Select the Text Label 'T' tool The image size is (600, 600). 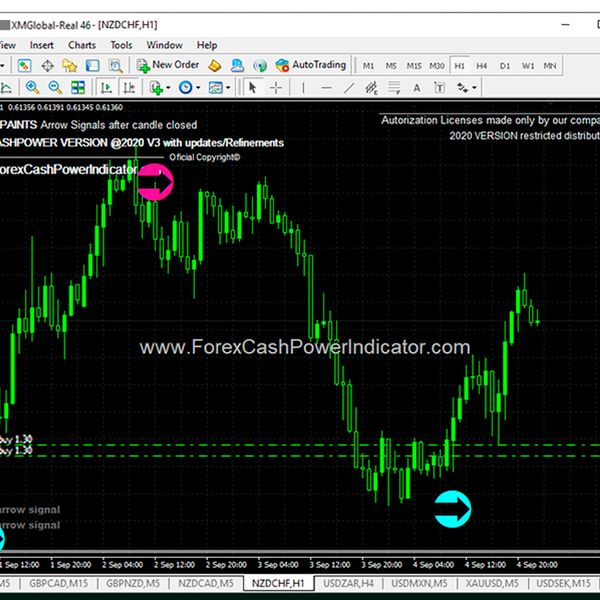point(439,88)
